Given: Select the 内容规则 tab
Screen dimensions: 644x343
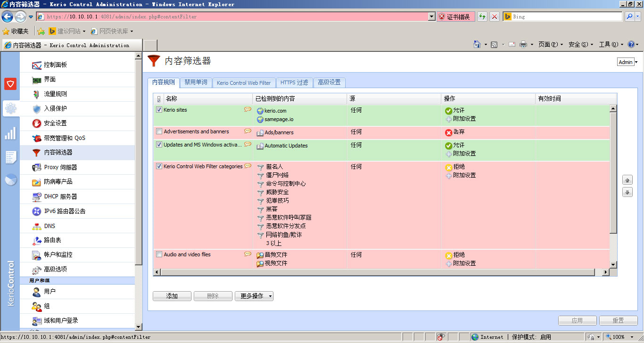Looking at the screenshot, I should (163, 82).
